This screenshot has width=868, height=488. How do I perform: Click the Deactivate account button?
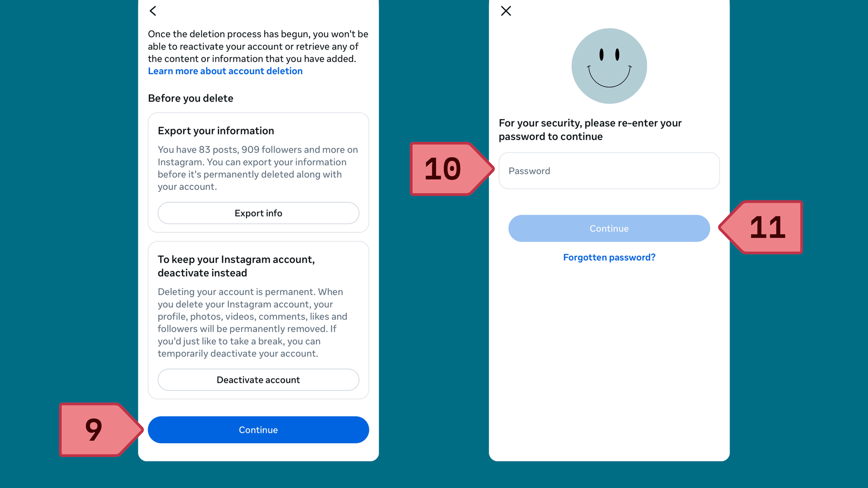pos(258,380)
